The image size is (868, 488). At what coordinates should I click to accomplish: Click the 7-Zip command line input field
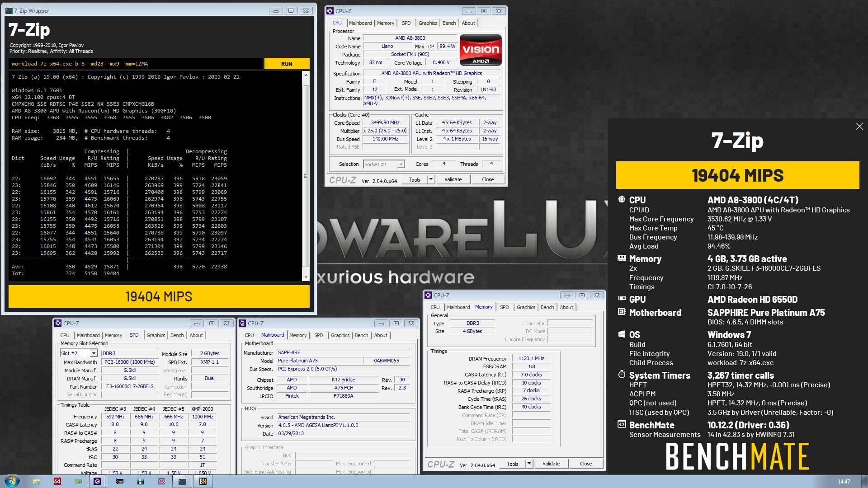coord(136,64)
